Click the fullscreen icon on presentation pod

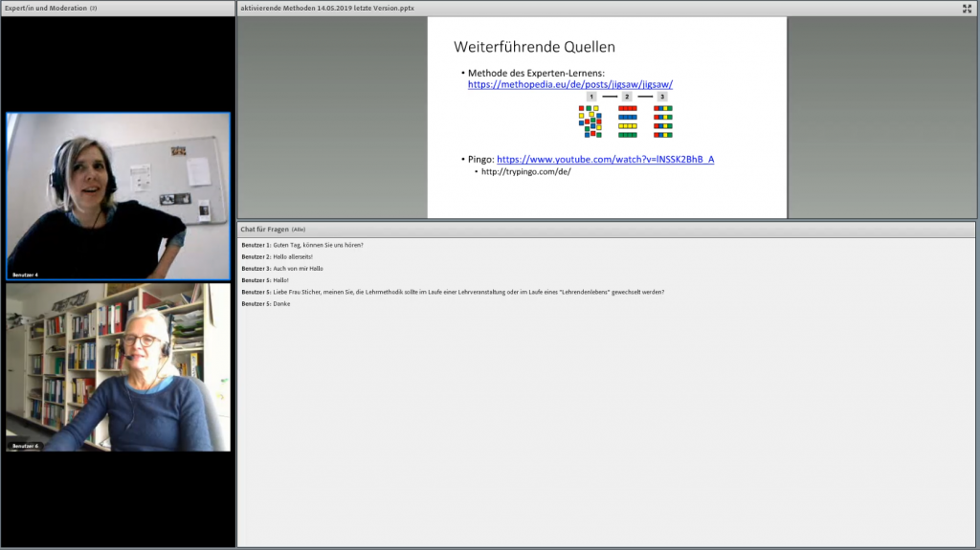click(x=967, y=9)
